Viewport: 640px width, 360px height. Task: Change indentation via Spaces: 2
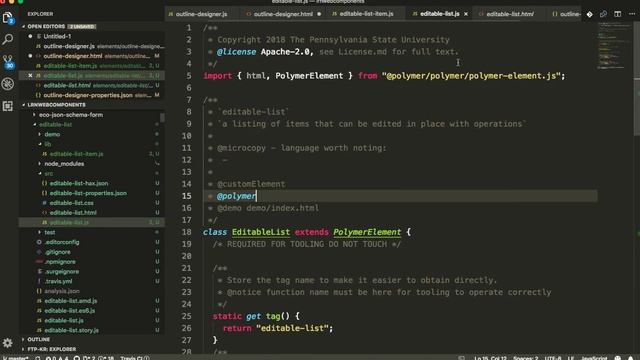pyautogui.click(x=526, y=358)
